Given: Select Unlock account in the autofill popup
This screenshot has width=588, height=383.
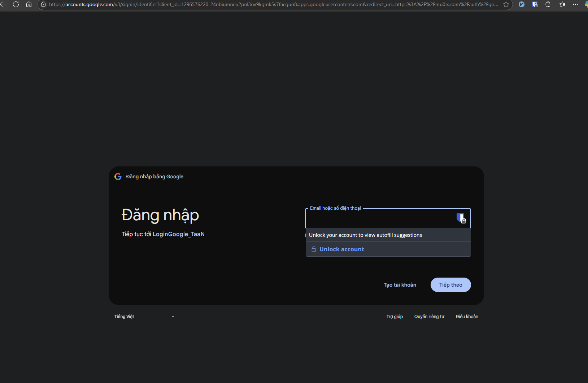Looking at the screenshot, I should click(x=341, y=249).
